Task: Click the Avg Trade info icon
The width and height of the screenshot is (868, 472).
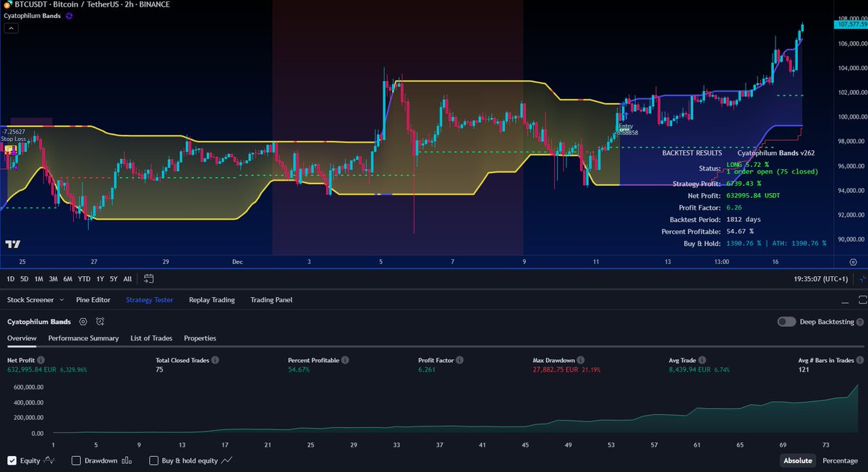Action: click(704, 359)
